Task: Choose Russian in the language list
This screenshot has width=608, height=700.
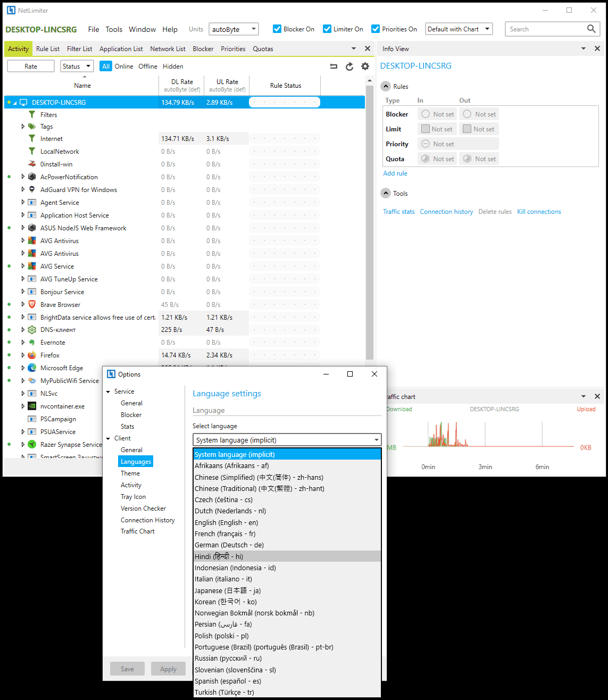Action: point(287,659)
